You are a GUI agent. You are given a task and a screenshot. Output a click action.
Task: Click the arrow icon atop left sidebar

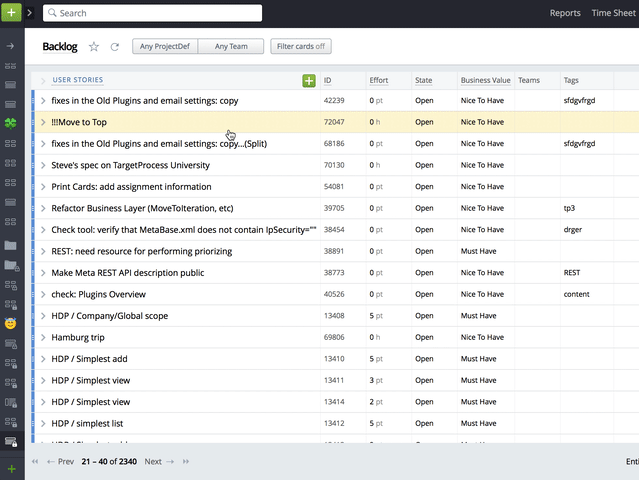tap(11, 46)
